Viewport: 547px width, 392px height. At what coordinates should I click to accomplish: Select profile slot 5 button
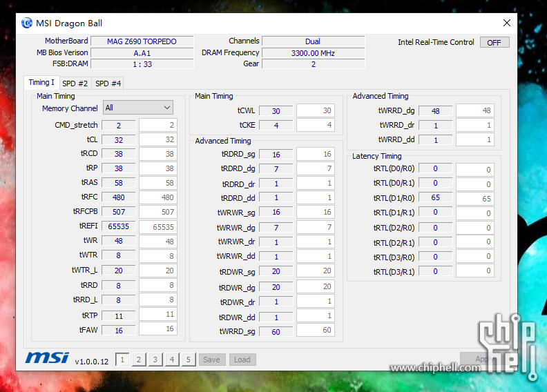[189, 360]
